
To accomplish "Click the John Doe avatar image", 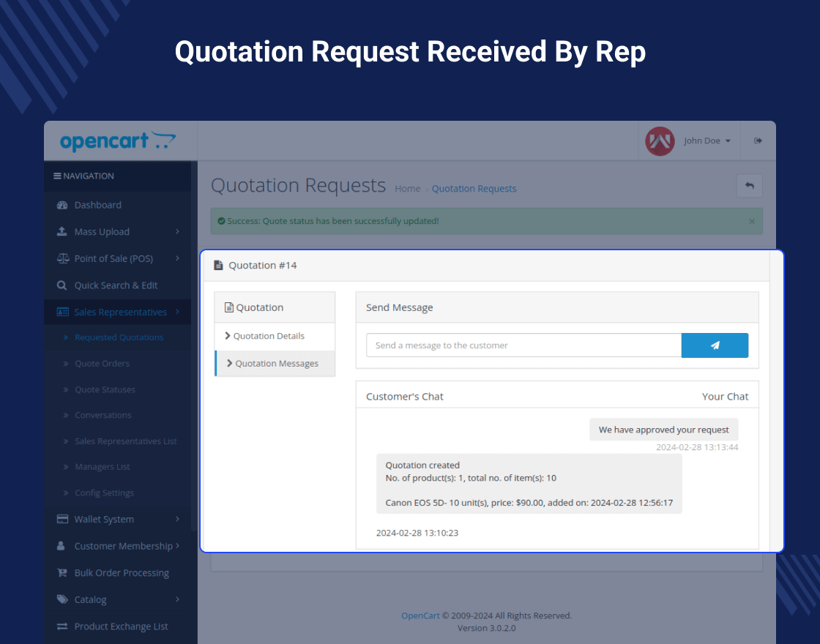I will pyautogui.click(x=660, y=141).
